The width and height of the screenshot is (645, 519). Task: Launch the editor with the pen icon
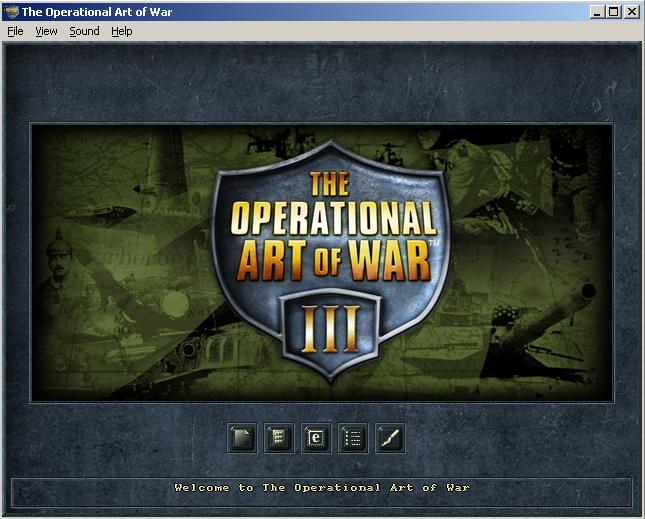coord(390,438)
